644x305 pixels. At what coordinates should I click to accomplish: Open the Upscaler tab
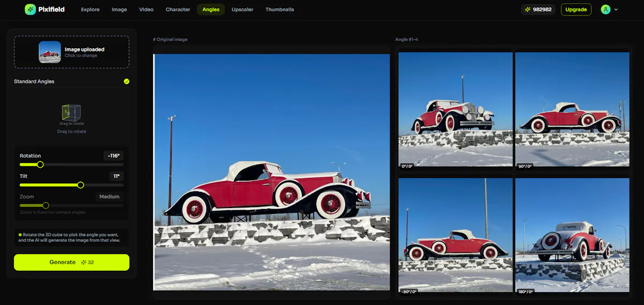point(243,10)
